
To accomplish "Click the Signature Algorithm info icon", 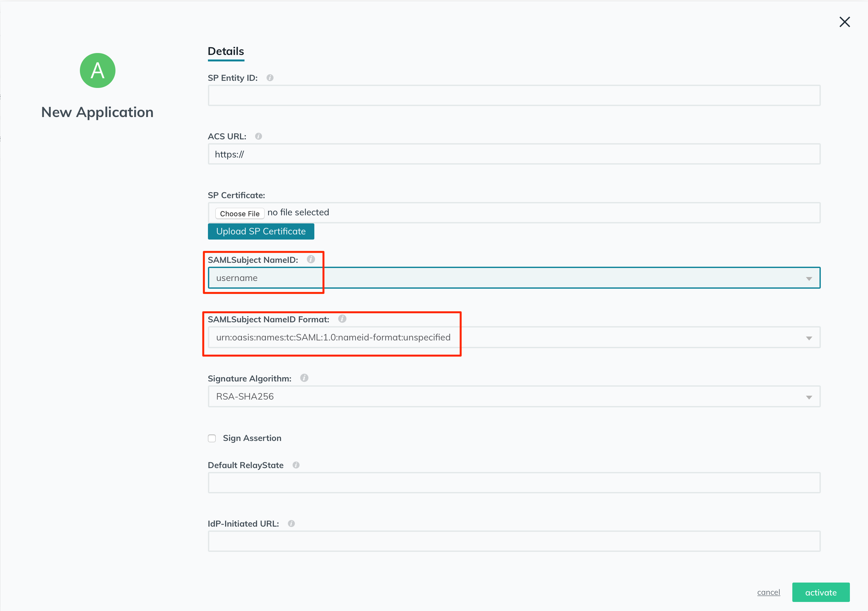I will coord(304,378).
